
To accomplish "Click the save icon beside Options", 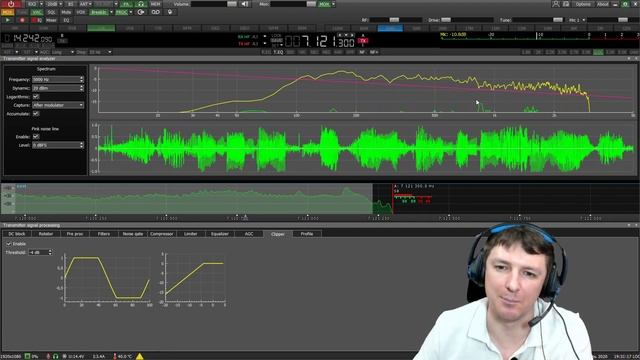I will 566,4.
